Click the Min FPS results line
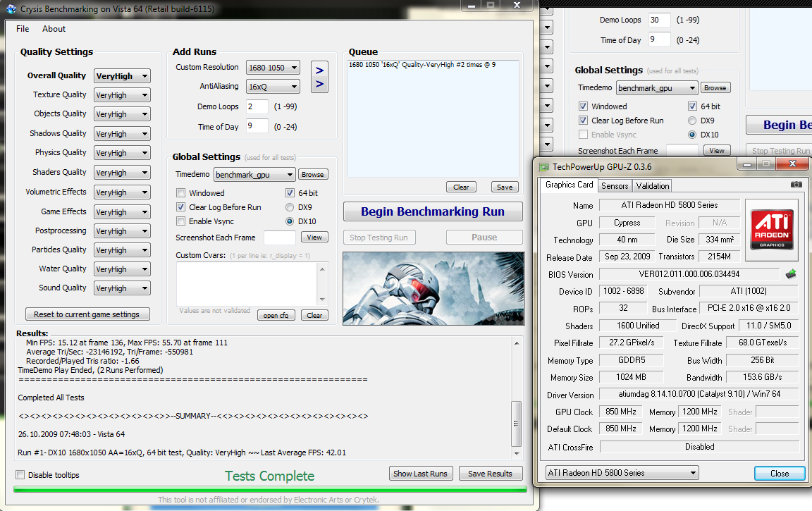 [x=126, y=343]
